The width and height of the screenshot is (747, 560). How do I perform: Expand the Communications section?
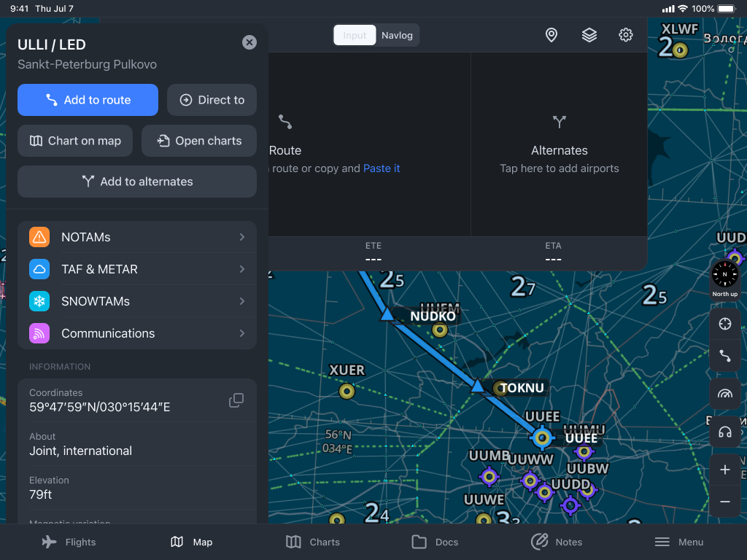136,333
